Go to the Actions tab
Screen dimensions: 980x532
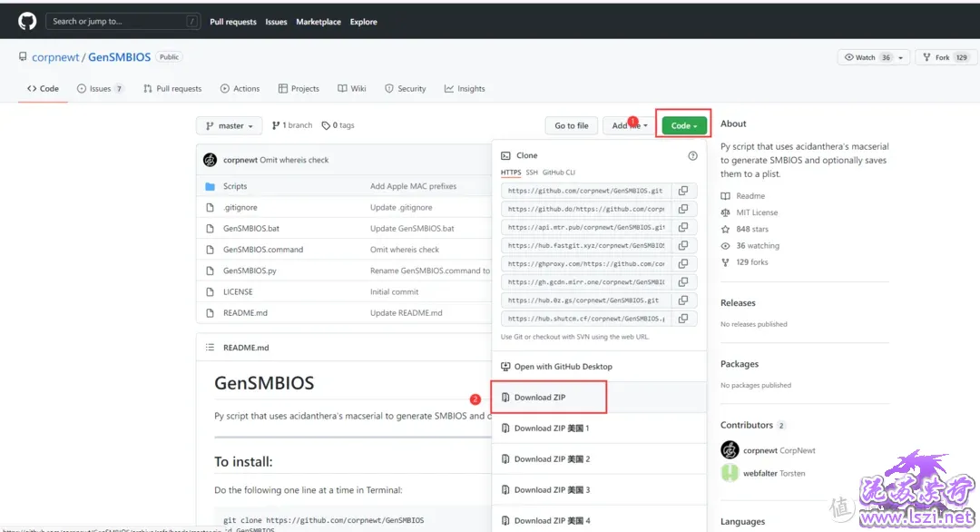(240, 89)
